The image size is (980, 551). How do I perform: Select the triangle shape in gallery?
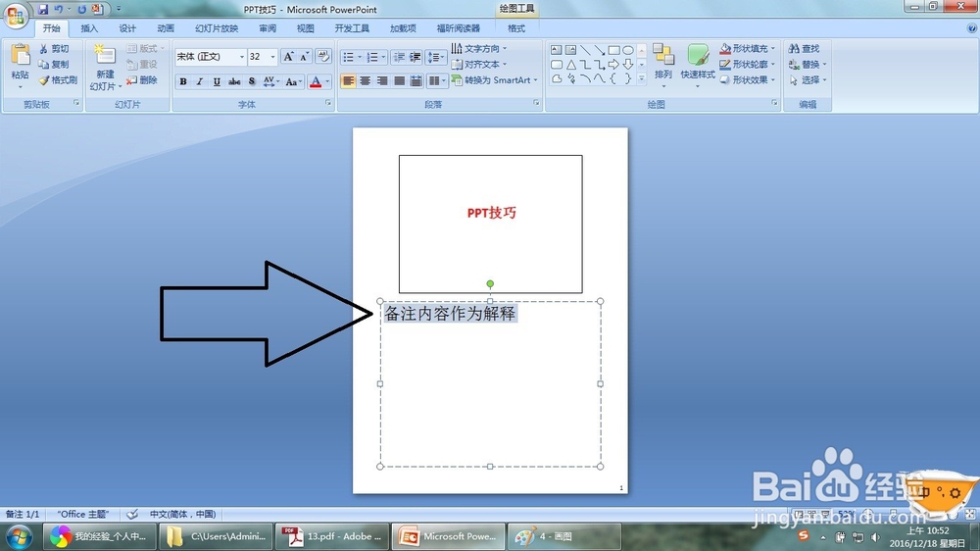pyautogui.click(x=570, y=65)
